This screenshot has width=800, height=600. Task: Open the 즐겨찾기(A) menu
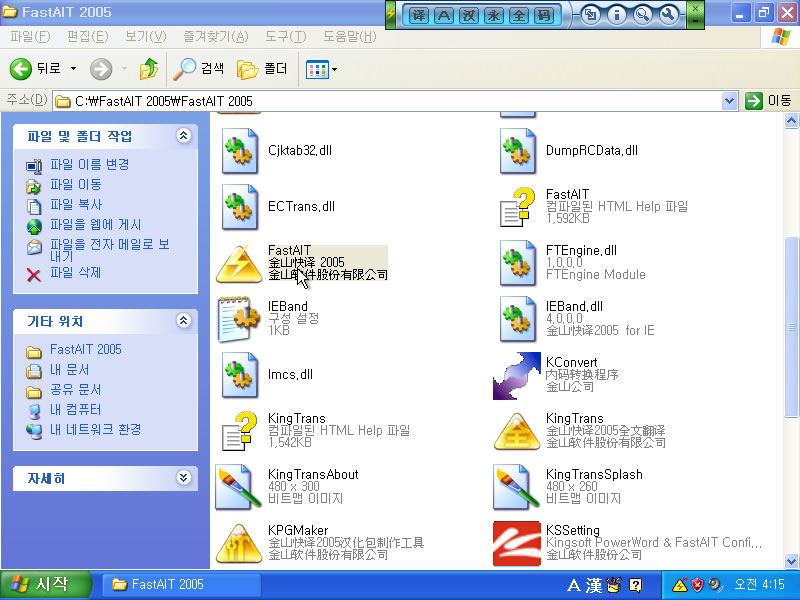(216, 37)
